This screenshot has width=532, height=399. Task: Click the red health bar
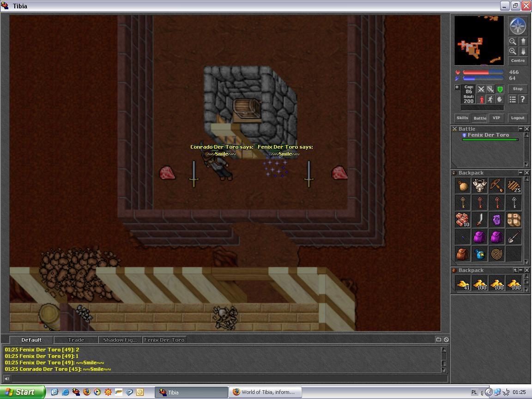point(483,72)
